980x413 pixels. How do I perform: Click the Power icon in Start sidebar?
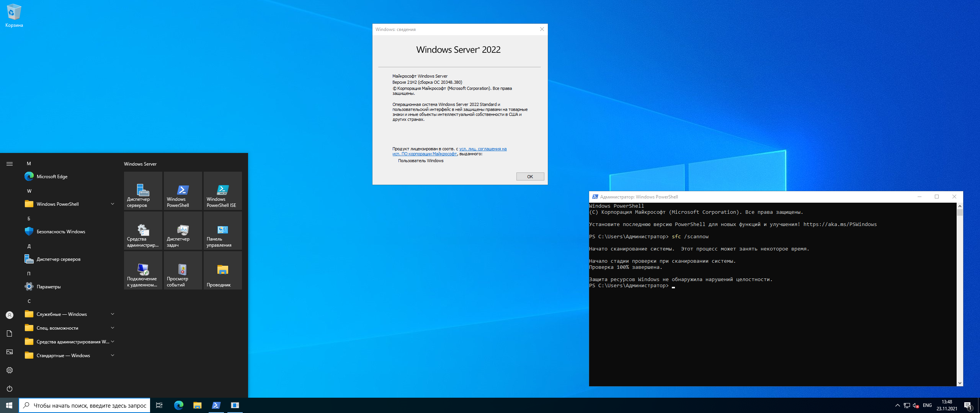coord(10,389)
